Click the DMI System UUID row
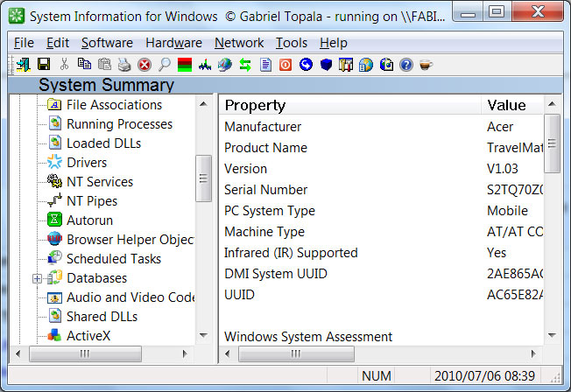Viewport: 571px width, 392px height. pyautogui.click(x=381, y=274)
